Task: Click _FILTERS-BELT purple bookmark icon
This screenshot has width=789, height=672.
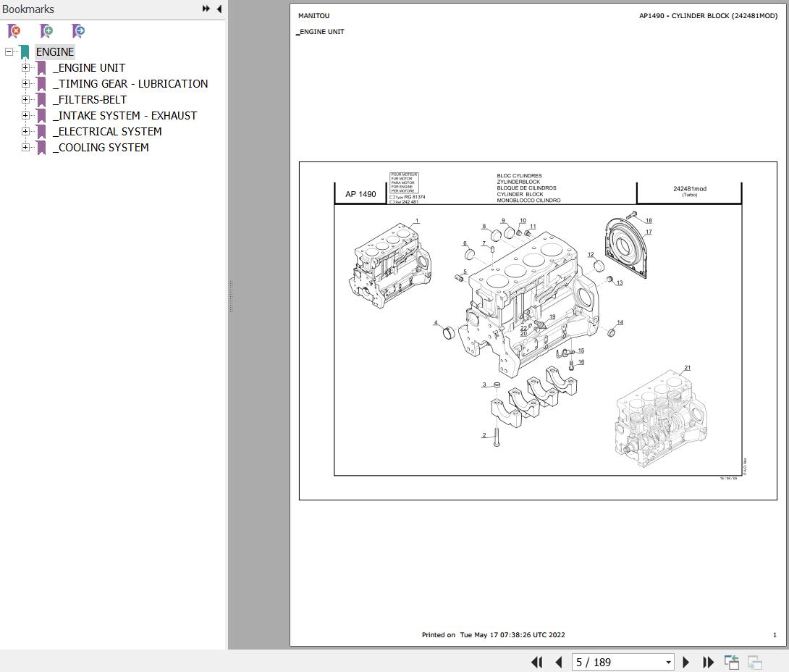Action: tap(41, 100)
